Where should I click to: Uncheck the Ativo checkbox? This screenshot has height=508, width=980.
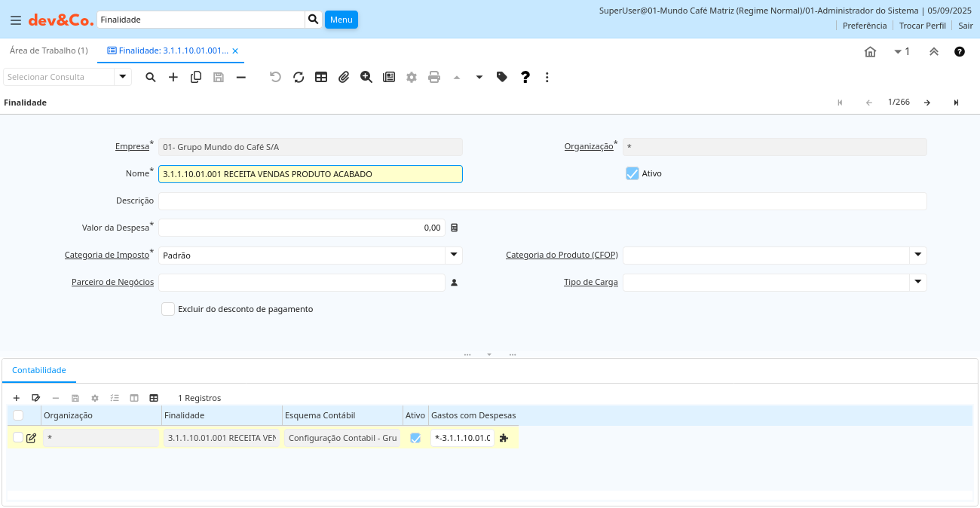pyautogui.click(x=632, y=173)
